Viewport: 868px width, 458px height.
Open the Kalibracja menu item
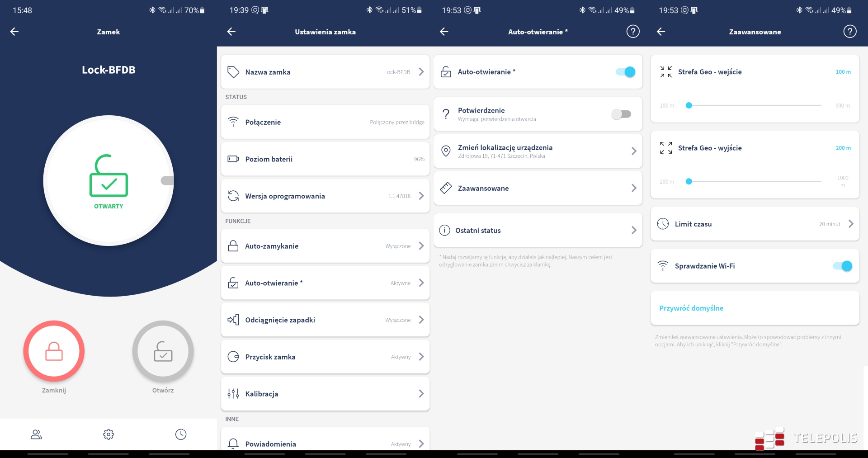click(x=325, y=394)
